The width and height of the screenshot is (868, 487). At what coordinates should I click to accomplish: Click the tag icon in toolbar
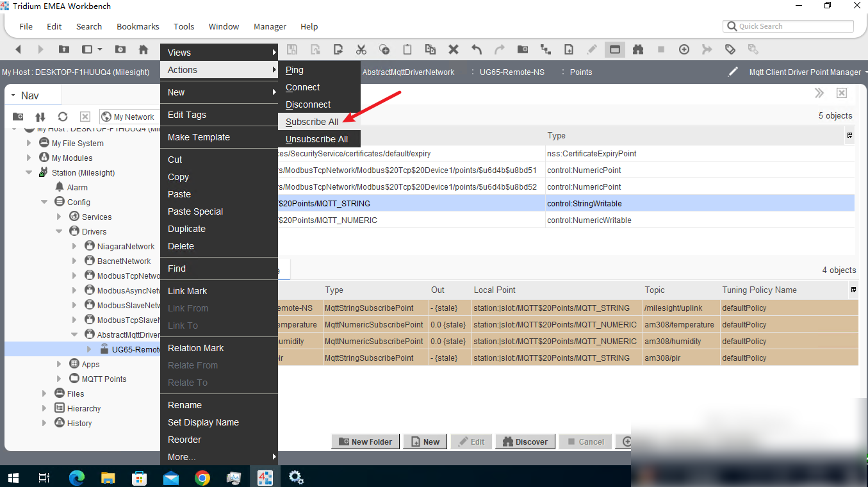730,49
